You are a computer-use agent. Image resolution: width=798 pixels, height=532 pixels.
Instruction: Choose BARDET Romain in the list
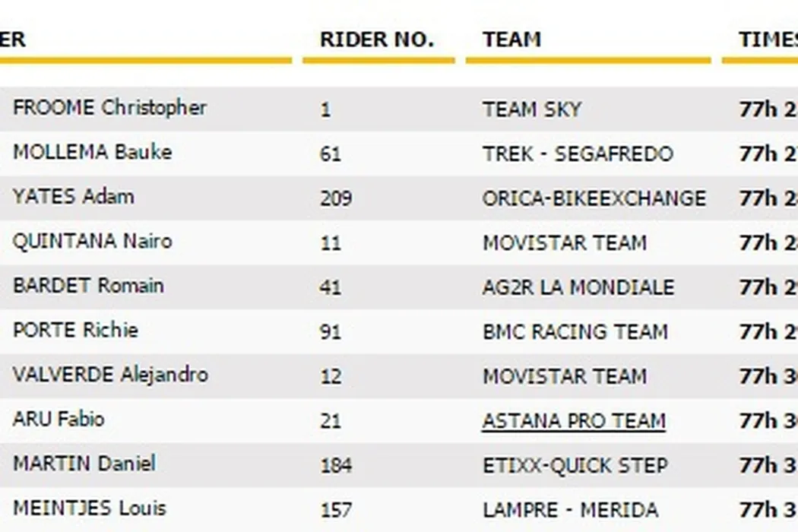click(88, 287)
